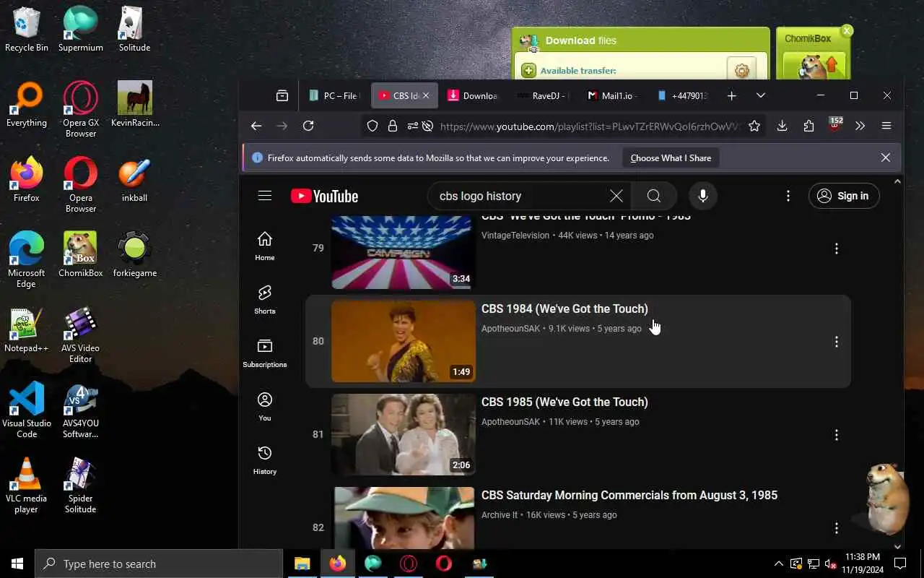Image resolution: width=924 pixels, height=578 pixels.
Task: Open Windows notification center
Action: click(900, 564)
